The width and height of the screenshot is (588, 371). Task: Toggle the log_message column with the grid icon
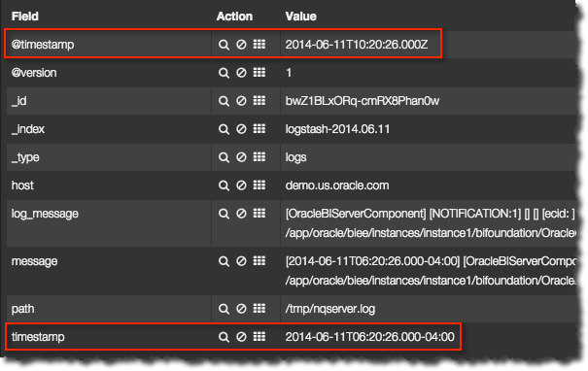point(259,213)
